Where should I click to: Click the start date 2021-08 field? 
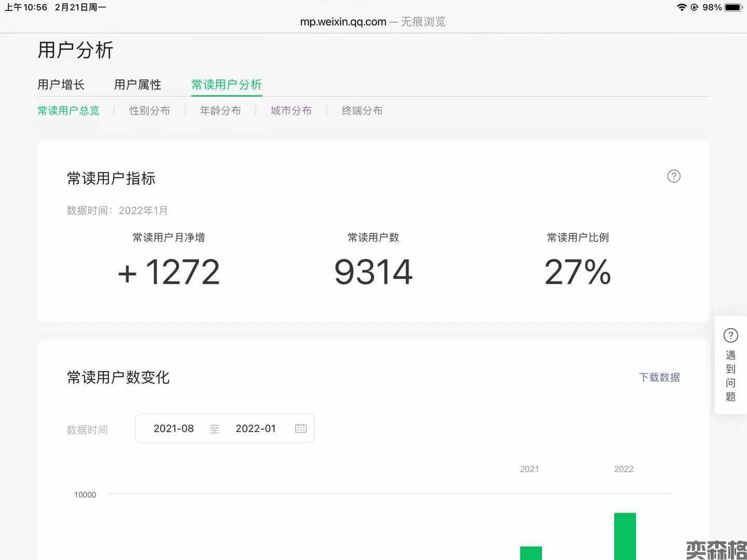click(173, 428)
